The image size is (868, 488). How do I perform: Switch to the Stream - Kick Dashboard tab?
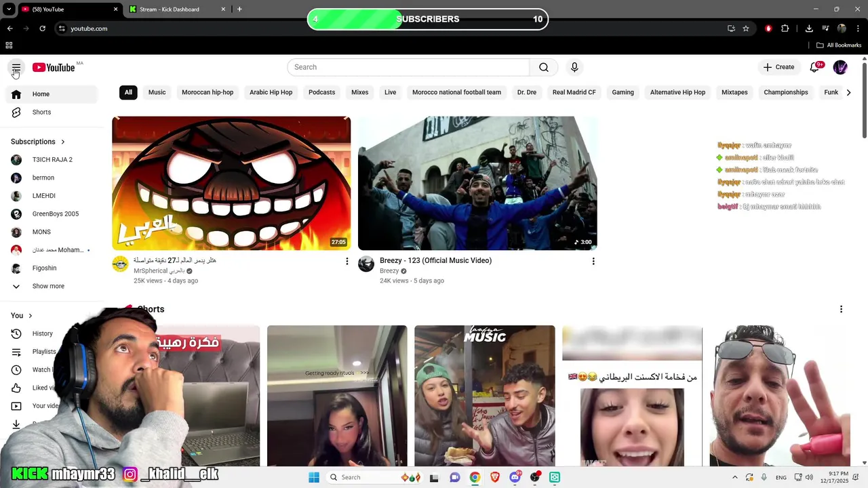coord(175,9)
